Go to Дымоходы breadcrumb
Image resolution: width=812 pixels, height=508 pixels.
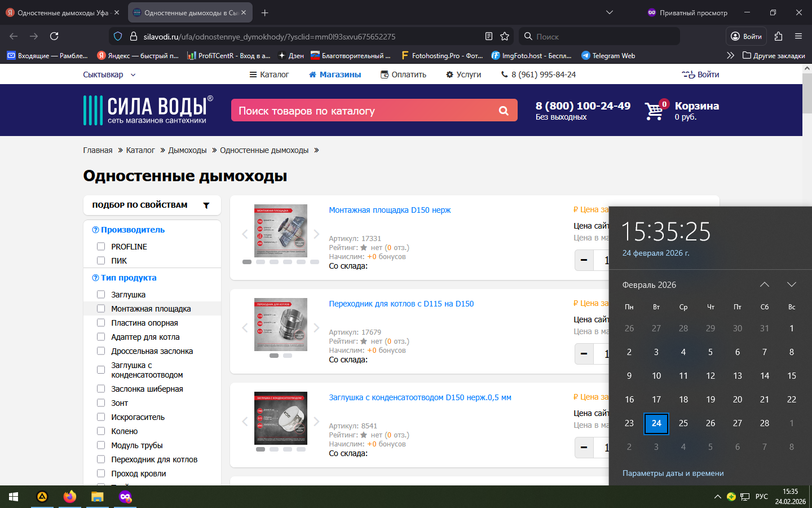187,150
